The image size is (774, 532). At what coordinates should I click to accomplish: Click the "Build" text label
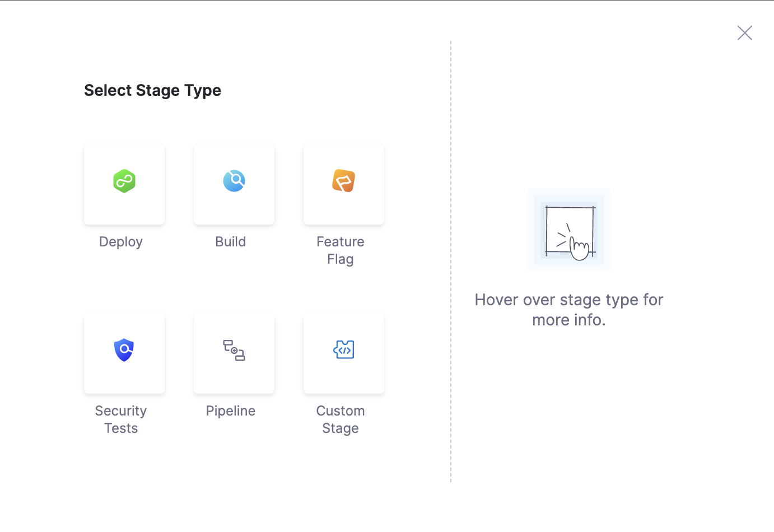(231, 242)
